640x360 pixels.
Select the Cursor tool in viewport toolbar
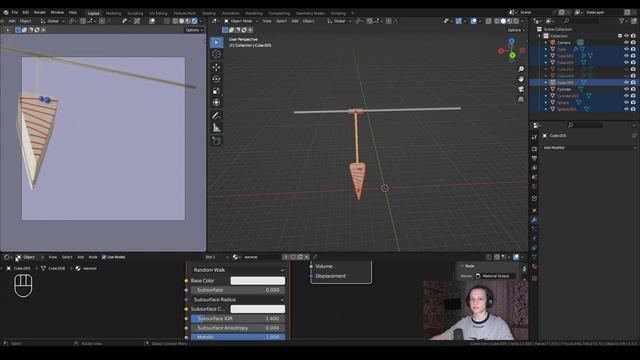click(x=216, y=54)
